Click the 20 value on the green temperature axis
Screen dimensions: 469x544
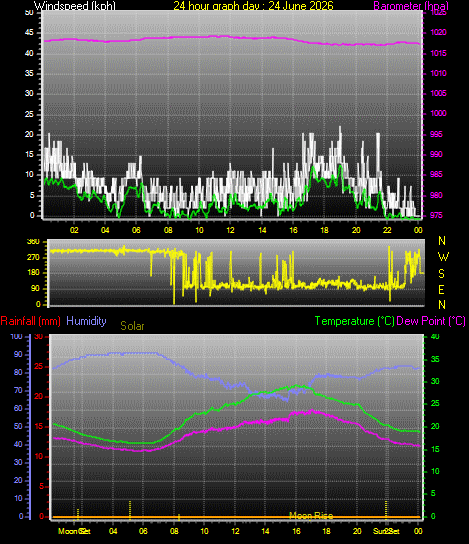(435, 426)
